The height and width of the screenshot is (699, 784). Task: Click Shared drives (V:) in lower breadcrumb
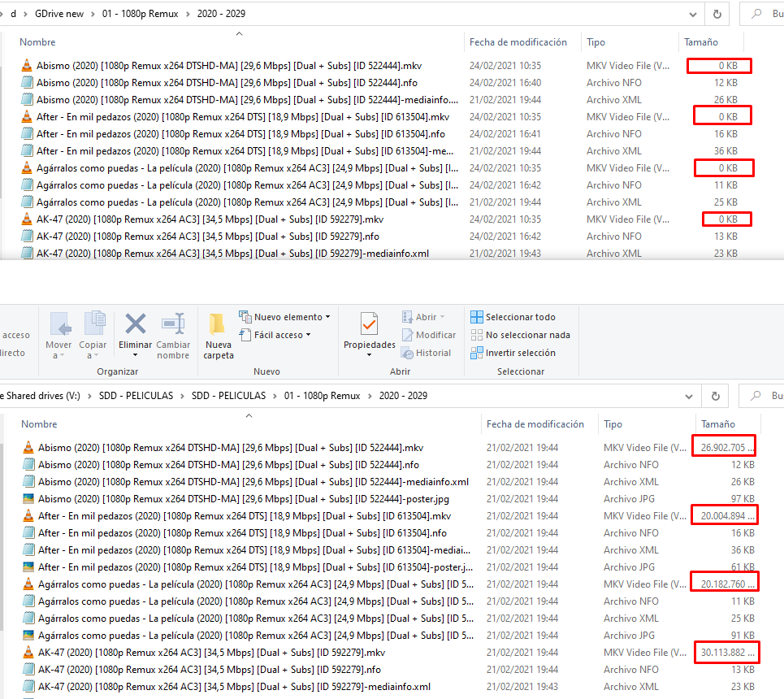click(x=43, y=396)
